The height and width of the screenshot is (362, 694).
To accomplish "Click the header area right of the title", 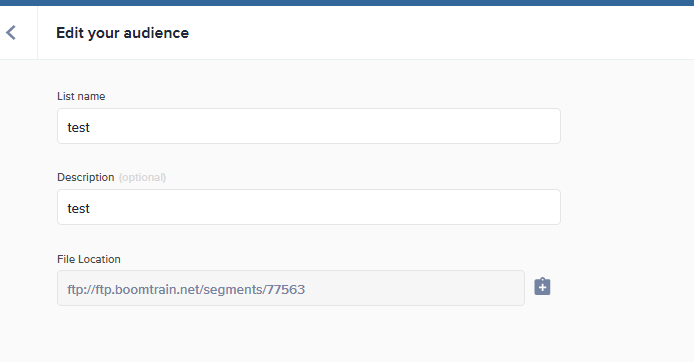I will [443, 33].
